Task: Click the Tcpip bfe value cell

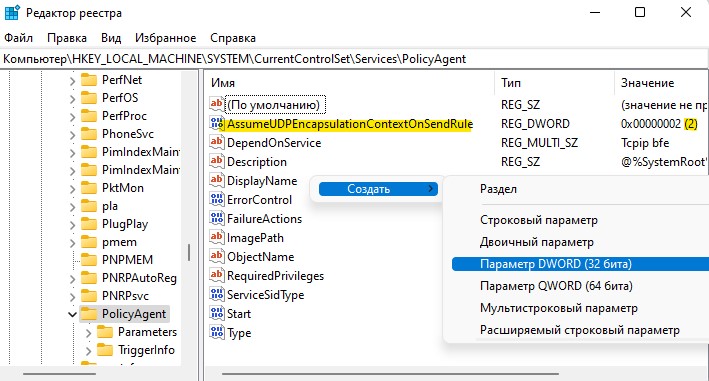Action: 645,143
